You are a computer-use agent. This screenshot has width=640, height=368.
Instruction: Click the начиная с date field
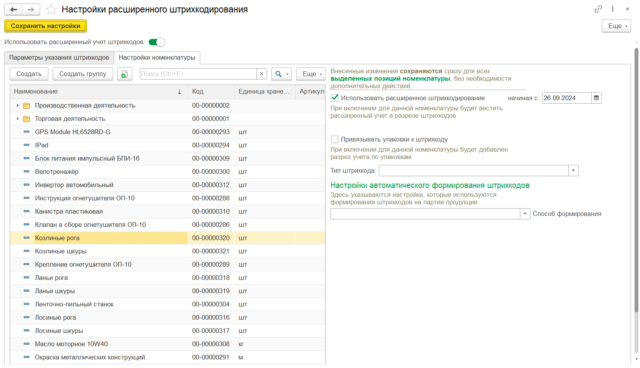tap(567, 98)
